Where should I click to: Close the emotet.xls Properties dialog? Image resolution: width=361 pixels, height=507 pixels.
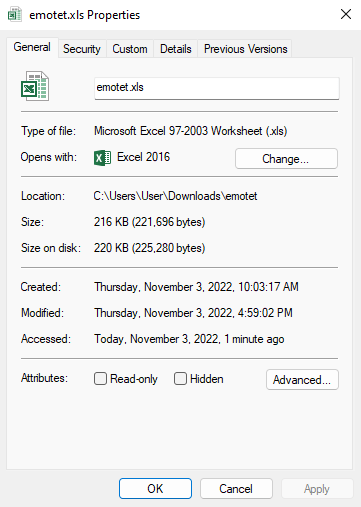point(346,14)
